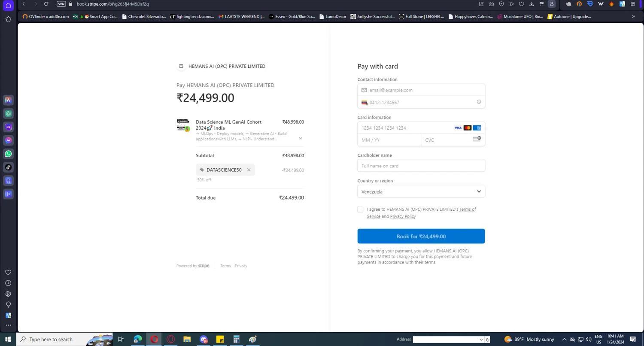
Task: Open the LumoDecor bookmark
Action: coord(333,17)
